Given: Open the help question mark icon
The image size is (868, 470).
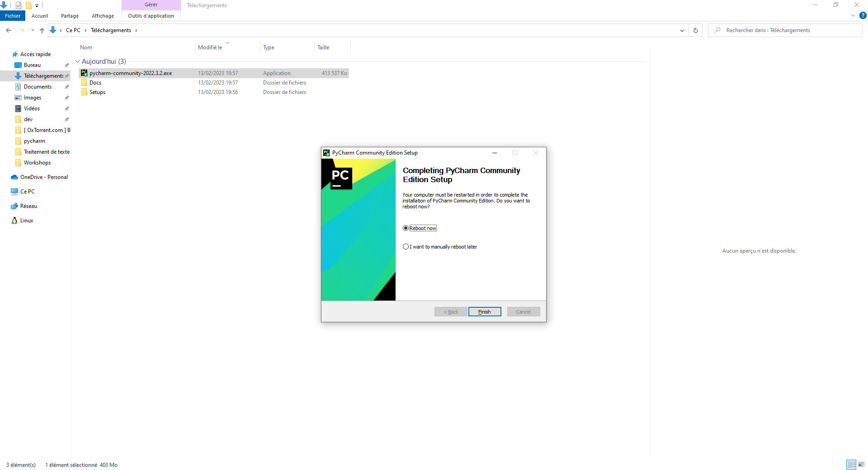Looking at the screenshot, I should coord(863,15).
